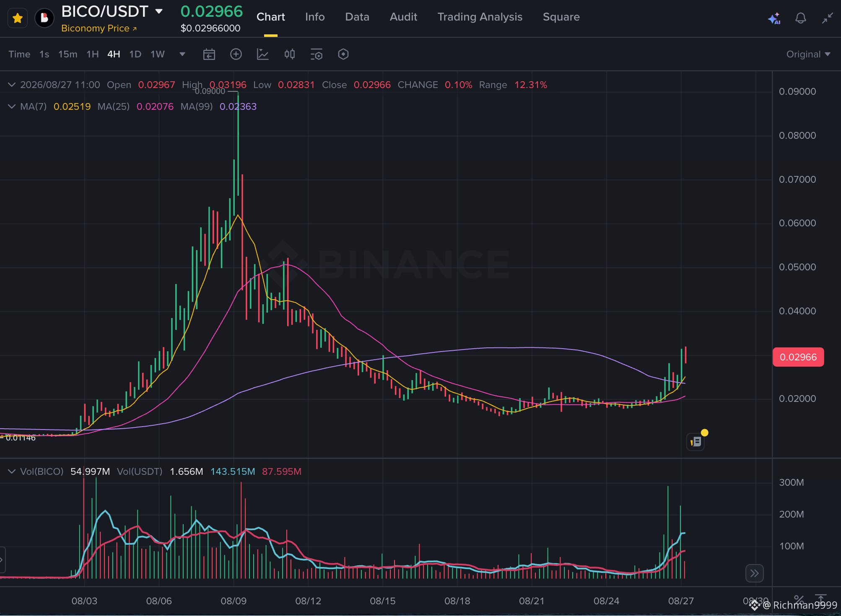Switch to the Chart tab
Viewport: 841px width, 616px height.
(270, 17)
